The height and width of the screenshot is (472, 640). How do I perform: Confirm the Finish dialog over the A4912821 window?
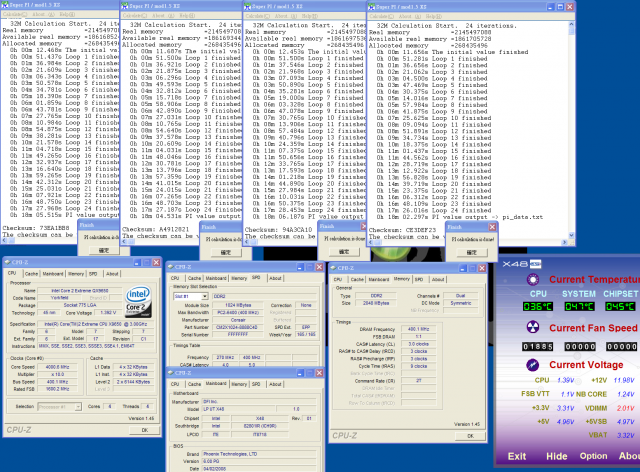226,252
